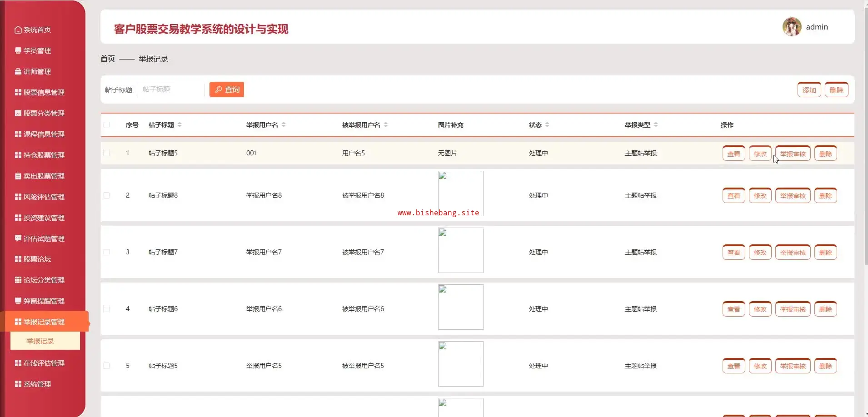Check the checkbox for row 帖子标题7
This screenshot has height=417, width=868.
106,252
